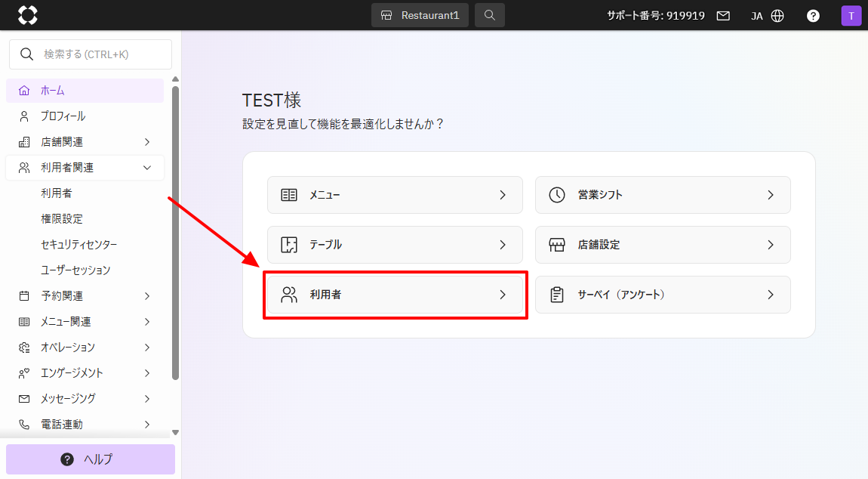Click the app logo in the top bar
This screenshot has height=479, width=868.
[x=28, y=15]
